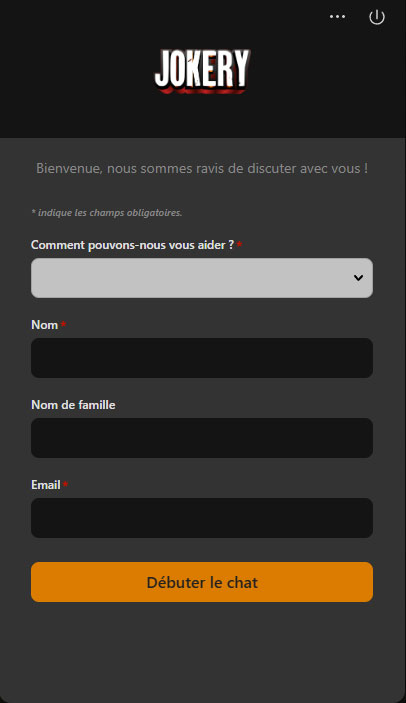Focus the Email text field
The width and height of the screenshot is (406, 703).
point(202,518)
